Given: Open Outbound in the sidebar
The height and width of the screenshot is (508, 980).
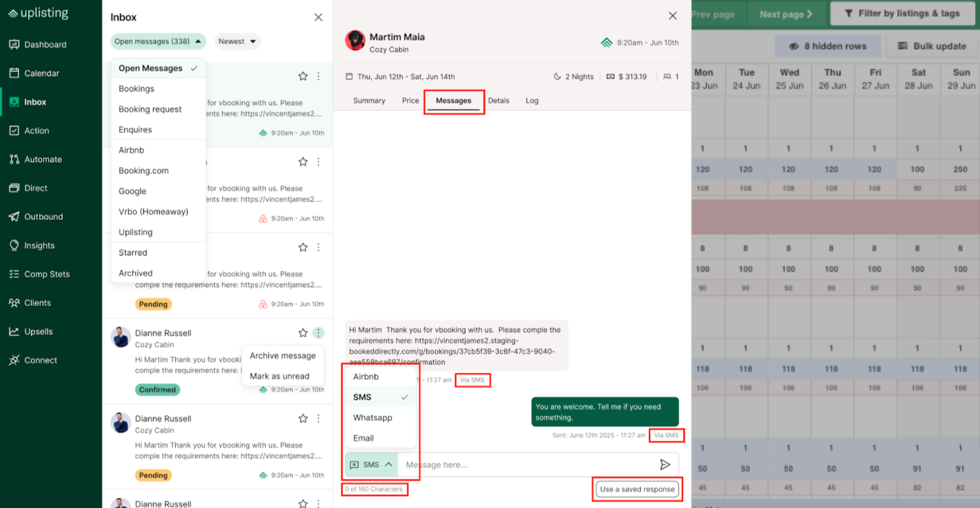Looking at the screenshot, I should 37,217.
